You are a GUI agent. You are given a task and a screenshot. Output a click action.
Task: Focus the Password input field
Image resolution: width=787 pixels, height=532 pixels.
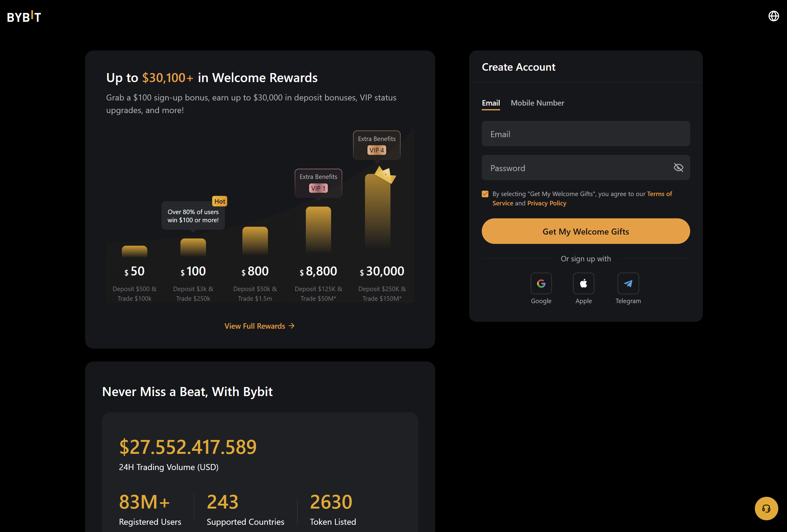pyautogui.click(x=576, y=168)
